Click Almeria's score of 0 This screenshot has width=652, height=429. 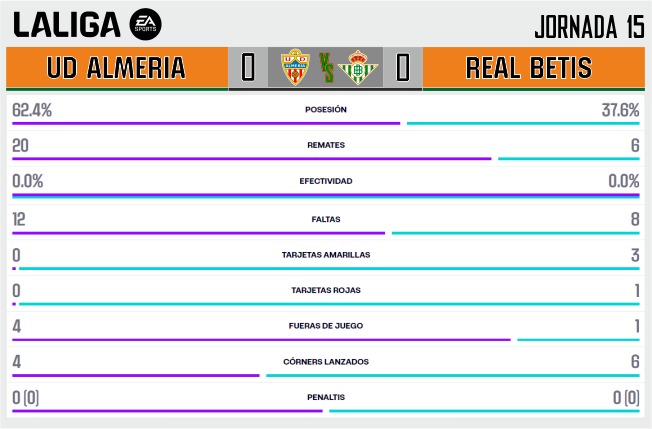(x=248, y=67)
